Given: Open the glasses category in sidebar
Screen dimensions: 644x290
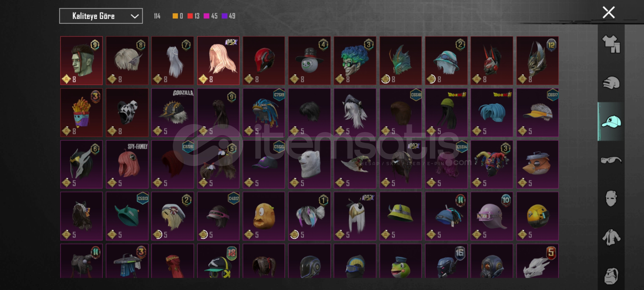Looking at the screenshot, I should point(611,160).
